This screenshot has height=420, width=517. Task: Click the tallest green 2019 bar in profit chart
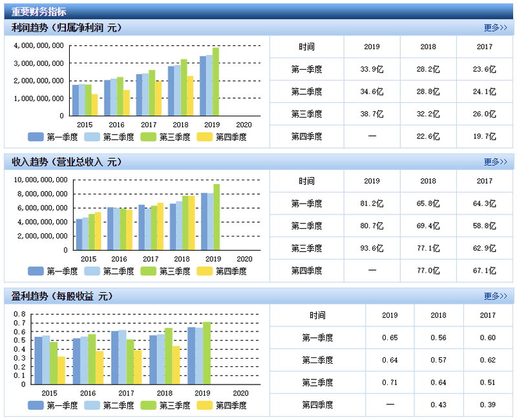[x=216, y=81]
